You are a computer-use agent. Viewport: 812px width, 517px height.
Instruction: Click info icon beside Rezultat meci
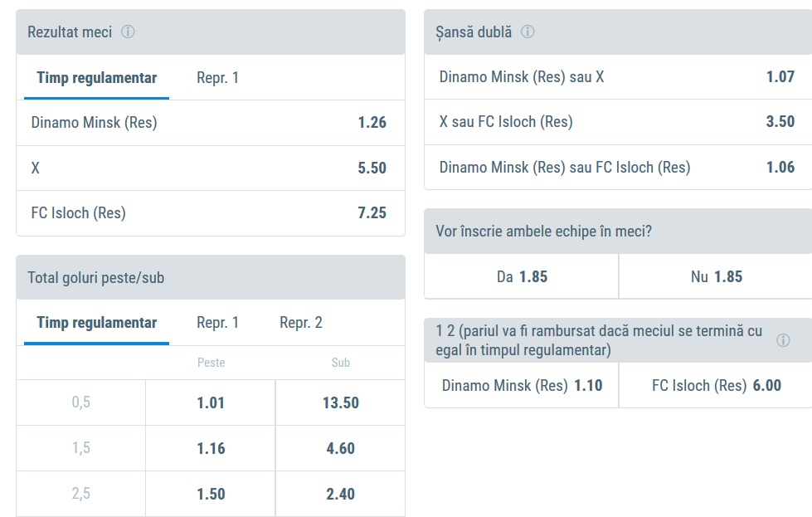point(128,32)
